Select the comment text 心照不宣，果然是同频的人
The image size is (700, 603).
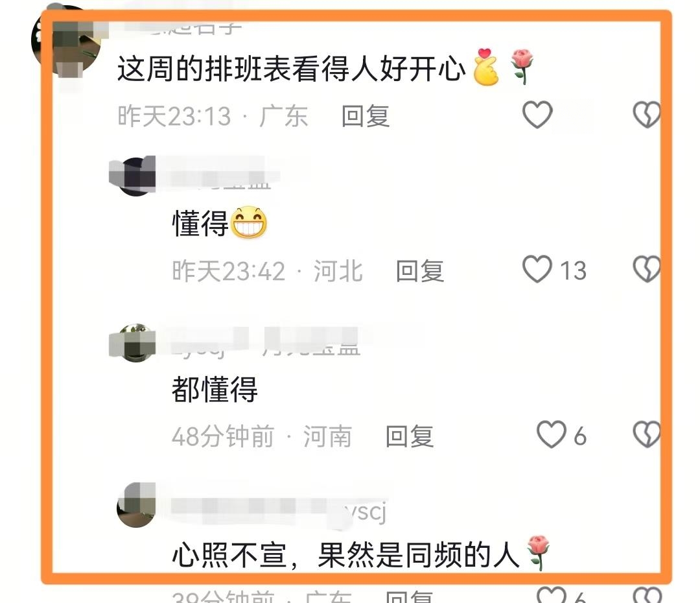pyautogui.click(x=345, y=555)
